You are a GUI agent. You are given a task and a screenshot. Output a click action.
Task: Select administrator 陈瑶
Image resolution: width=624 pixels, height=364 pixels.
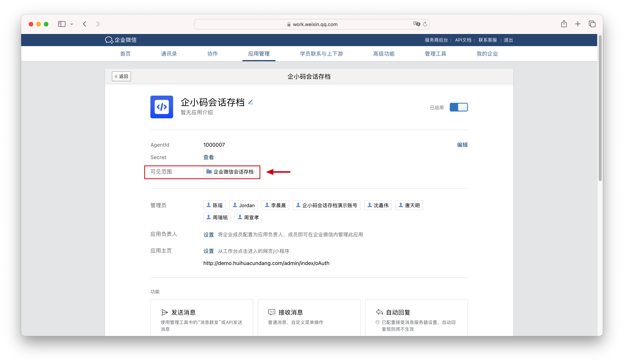(x=215, y=205)
